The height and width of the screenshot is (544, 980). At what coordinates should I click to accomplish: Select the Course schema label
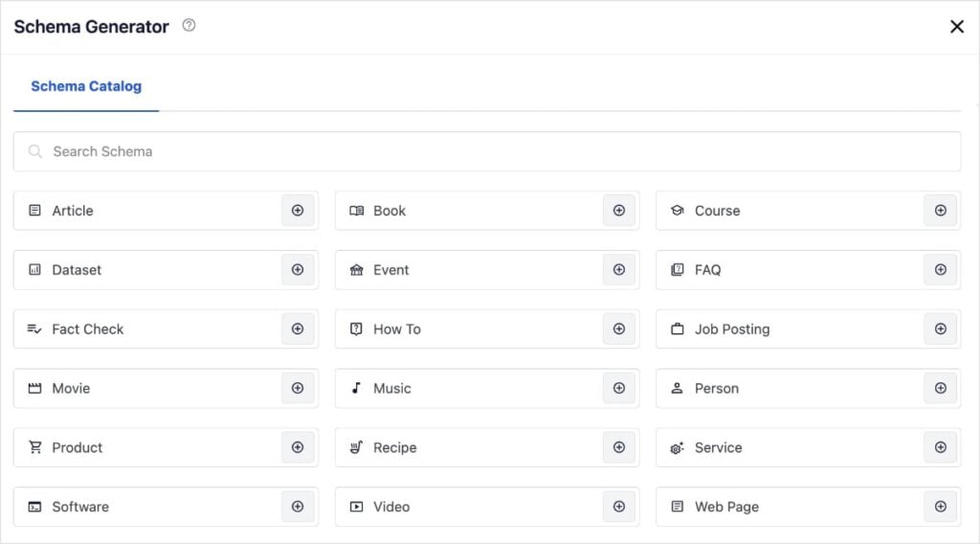[x=718, y=211]
